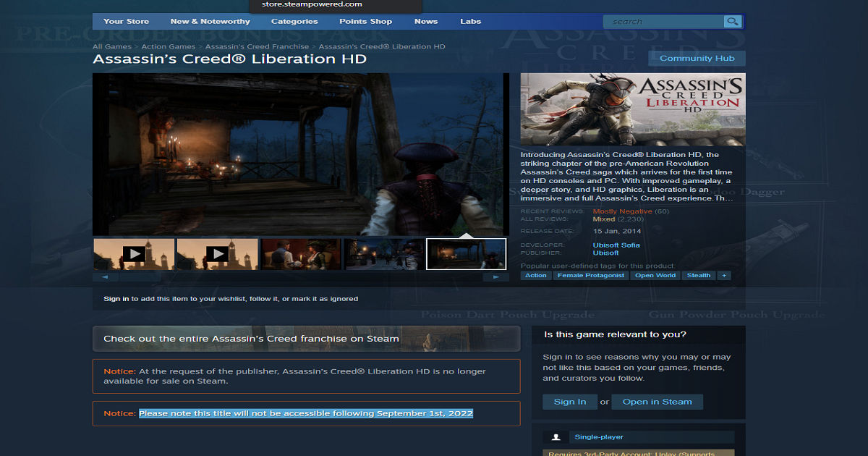
Task: Select the third screenshot thumbnail
Action: click(x=300, y=254)
